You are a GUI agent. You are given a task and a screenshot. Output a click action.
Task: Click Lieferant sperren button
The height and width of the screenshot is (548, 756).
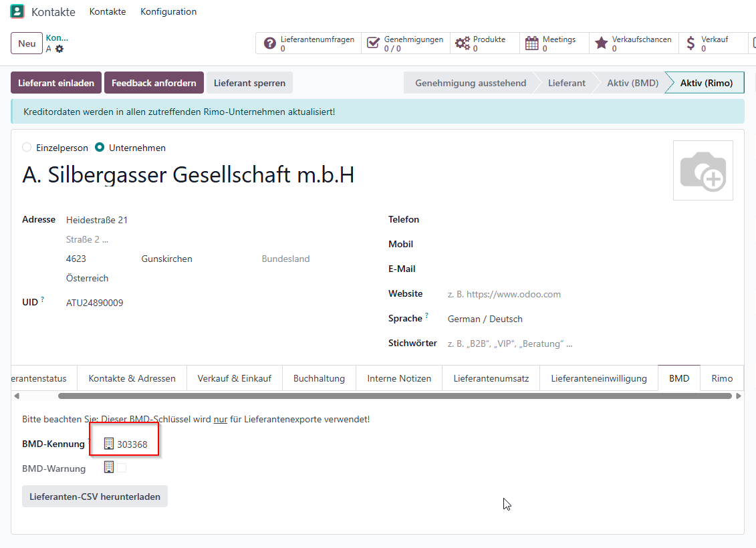point(249,83)
